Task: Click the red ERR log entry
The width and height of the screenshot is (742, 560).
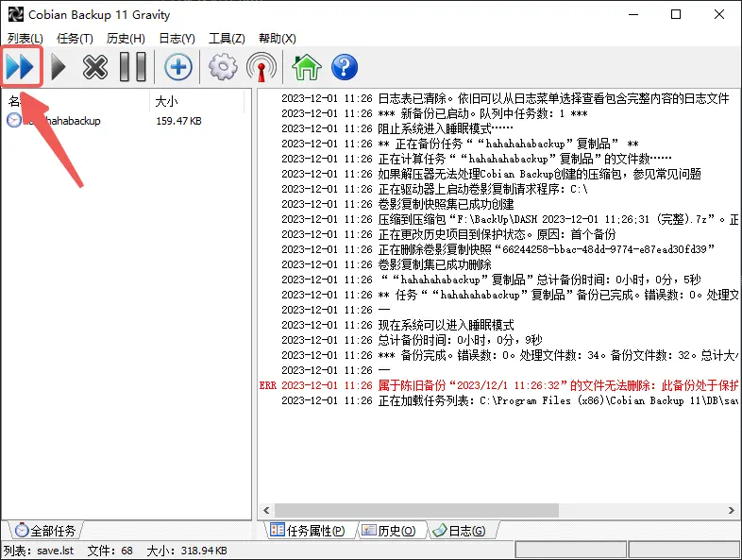Action: (x=498, y=385)
